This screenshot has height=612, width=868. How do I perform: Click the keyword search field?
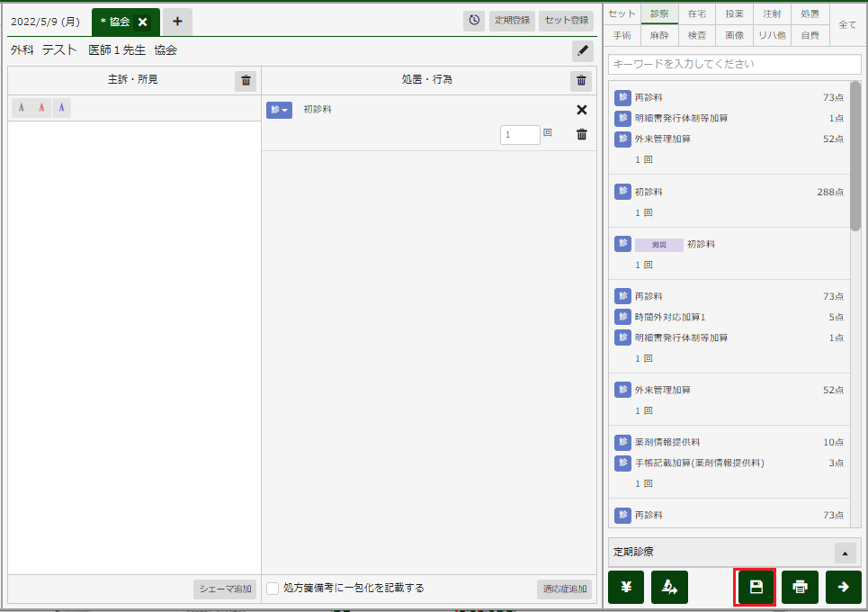click(x=735, y=64)
